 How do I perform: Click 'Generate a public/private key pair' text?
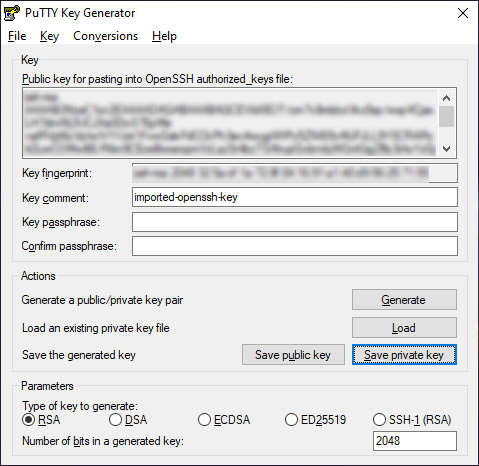point(102,300)
